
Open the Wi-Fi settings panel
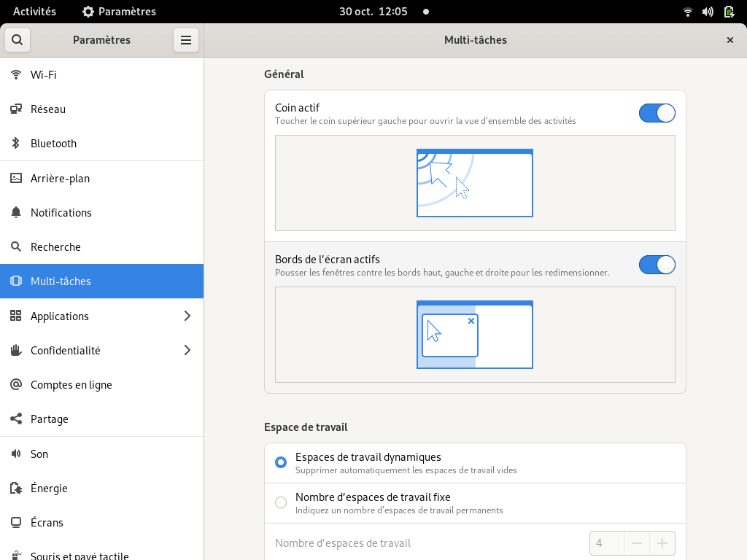coord(102,75)
